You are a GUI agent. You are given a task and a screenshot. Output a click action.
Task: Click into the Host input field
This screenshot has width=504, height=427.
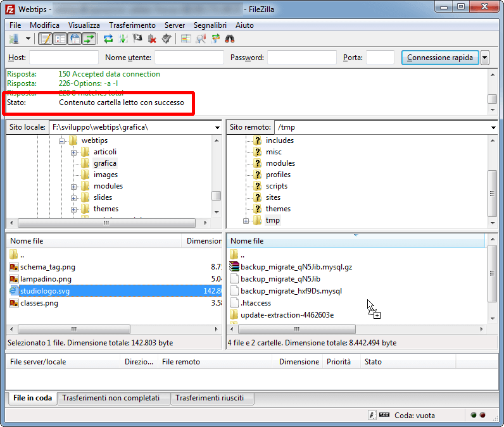click(64, 58)
